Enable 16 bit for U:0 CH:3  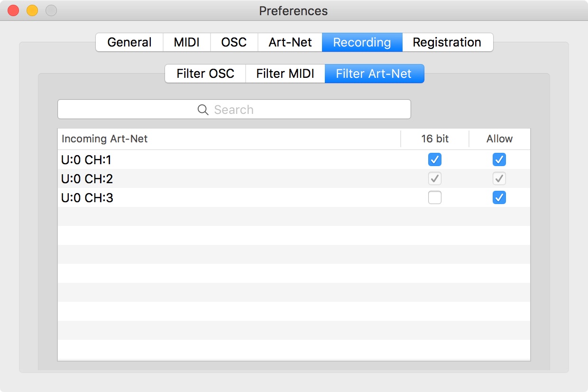(x=435, y=197)
